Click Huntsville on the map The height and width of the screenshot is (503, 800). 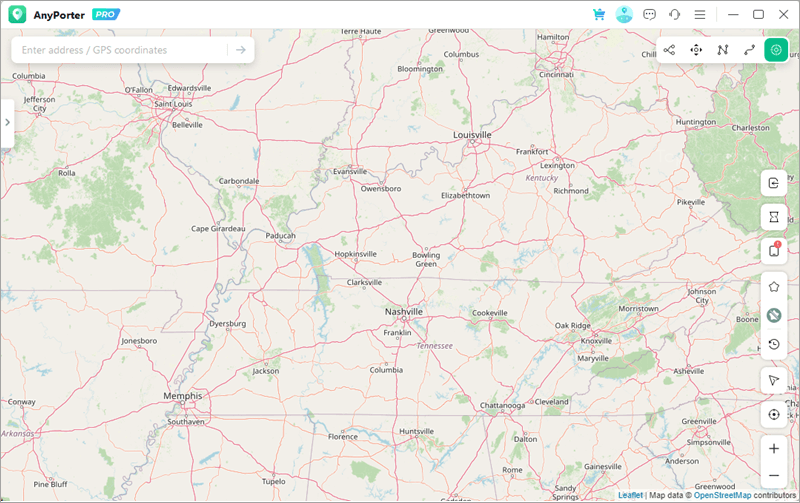pyautogui.click(x=416, y=432)
